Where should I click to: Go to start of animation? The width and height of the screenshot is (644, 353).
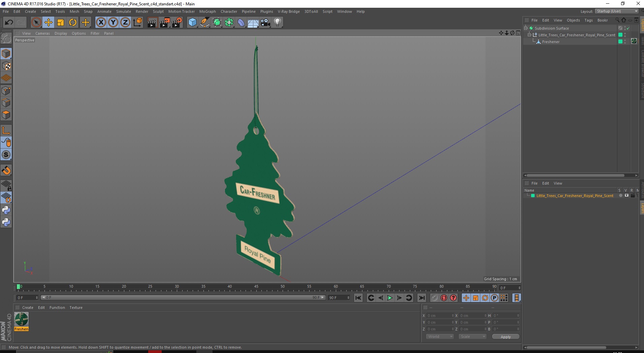[x=358, y=298]
